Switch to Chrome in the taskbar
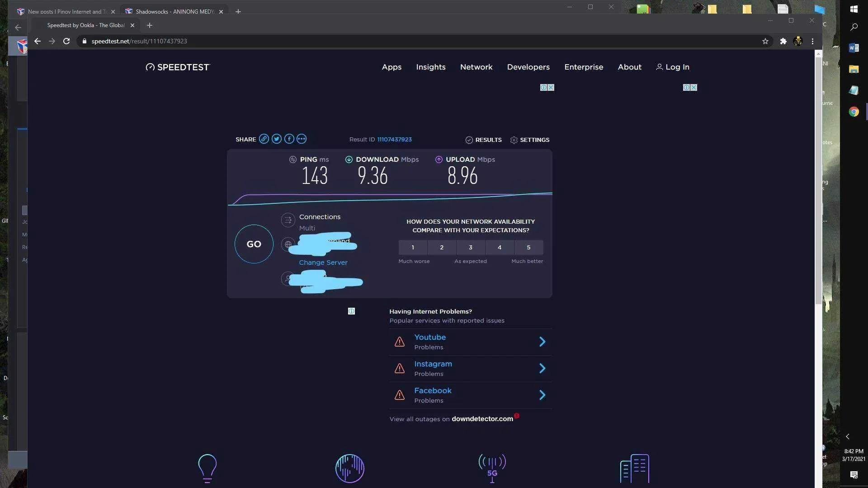Screen dimensions: 868x488 tap(854, 112)
